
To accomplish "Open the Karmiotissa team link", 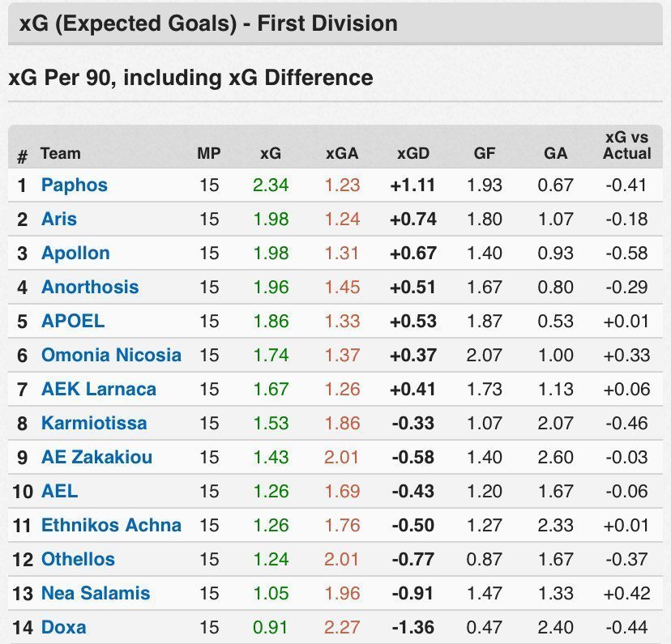I will tap(94, 423).
